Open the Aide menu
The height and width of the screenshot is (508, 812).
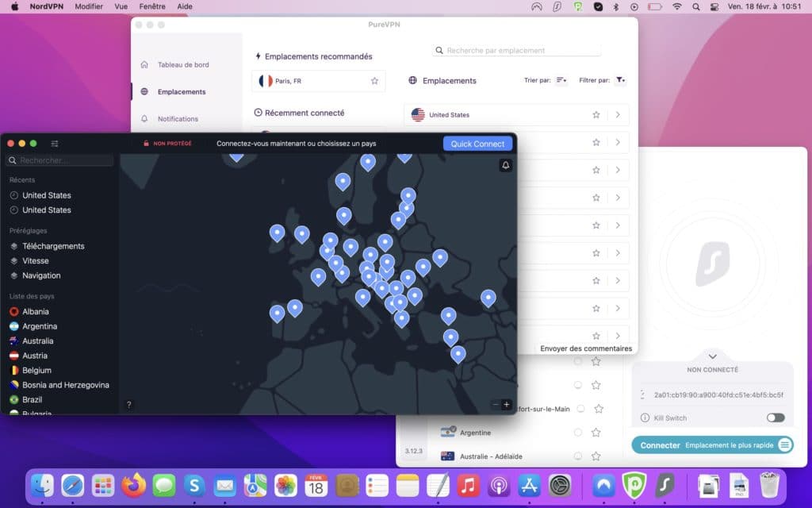point(185,6)
